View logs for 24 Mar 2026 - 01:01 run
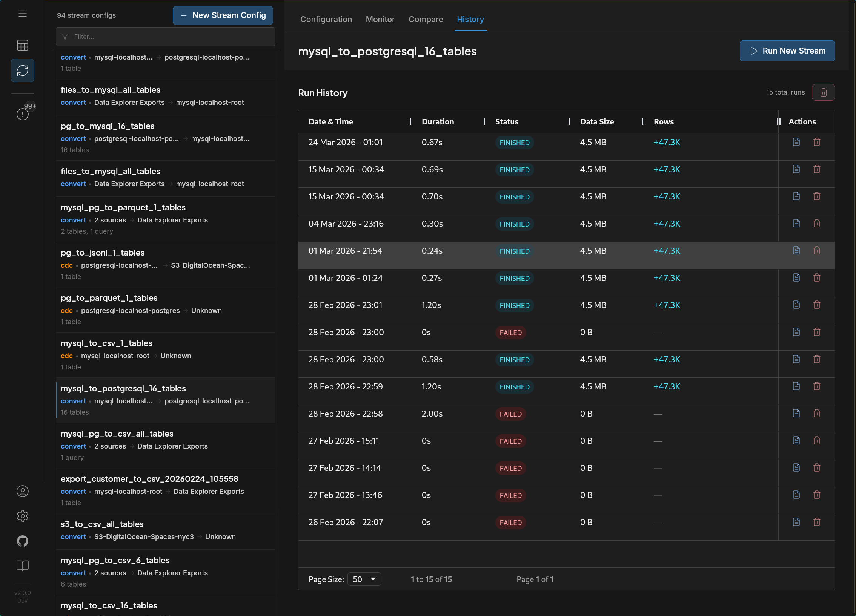This screenshot has width=856, height=616. coord(796,142)
